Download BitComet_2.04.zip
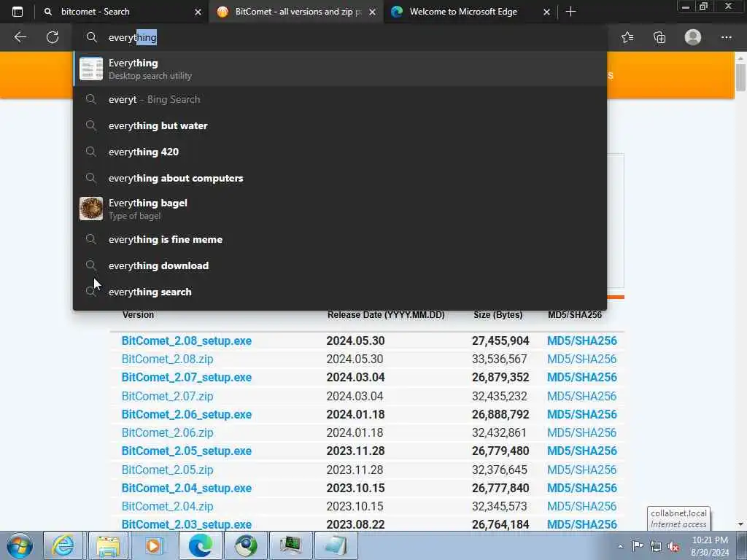This screenshot has width=747, height=560. (167, 506)
